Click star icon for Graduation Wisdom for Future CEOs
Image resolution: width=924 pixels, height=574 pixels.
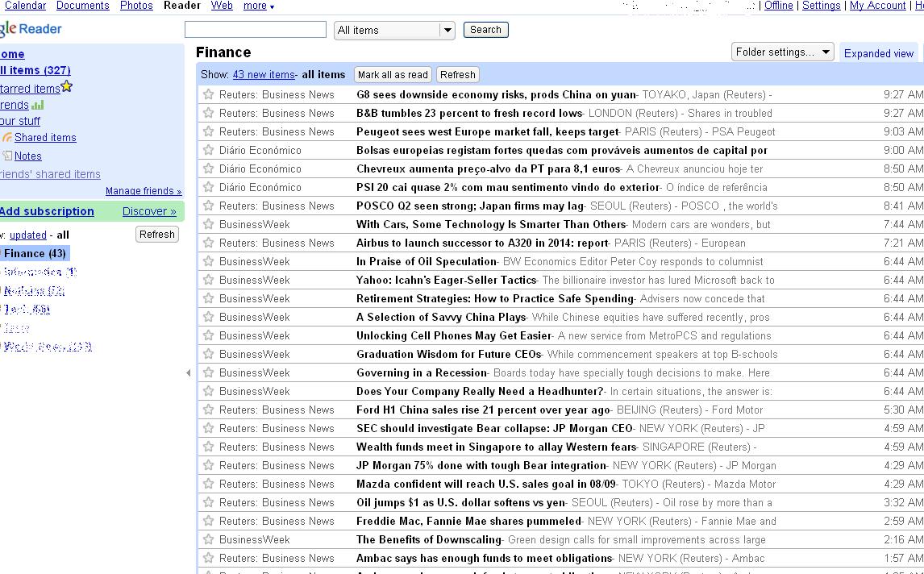[x=208, y=354]
